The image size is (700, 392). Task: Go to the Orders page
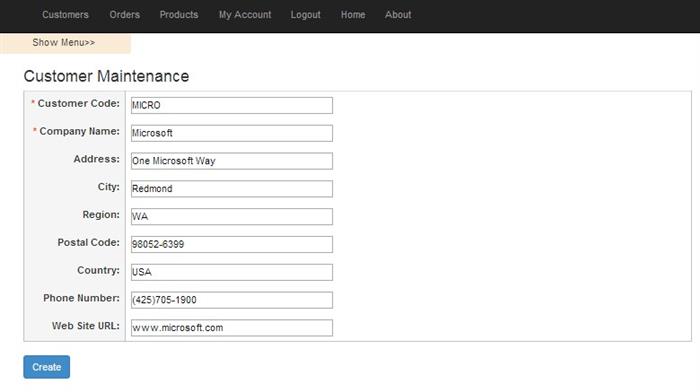(125, 15)
